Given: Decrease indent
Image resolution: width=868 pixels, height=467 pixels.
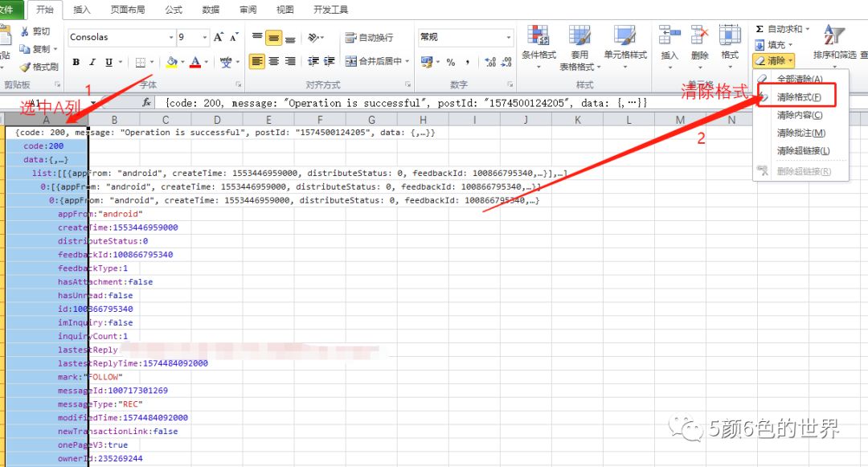Looking at the screenshot, I should 313,61.
